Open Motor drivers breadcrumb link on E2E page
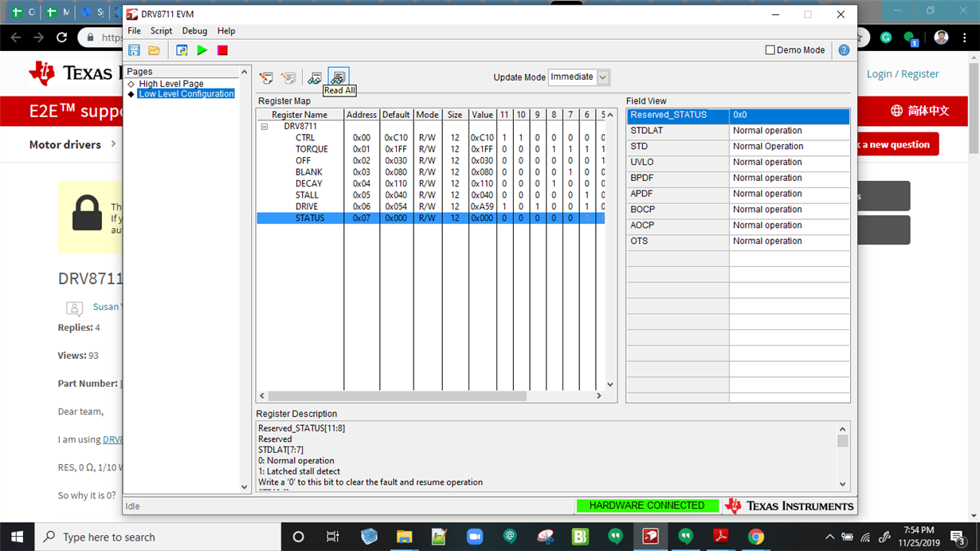This screenshot has width=980, height=551. (65, 144)
